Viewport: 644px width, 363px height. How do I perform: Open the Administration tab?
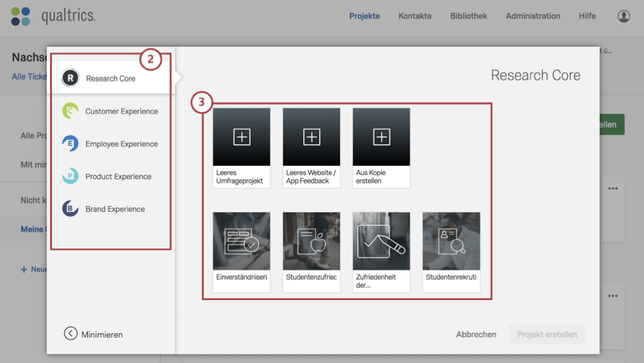533,16
